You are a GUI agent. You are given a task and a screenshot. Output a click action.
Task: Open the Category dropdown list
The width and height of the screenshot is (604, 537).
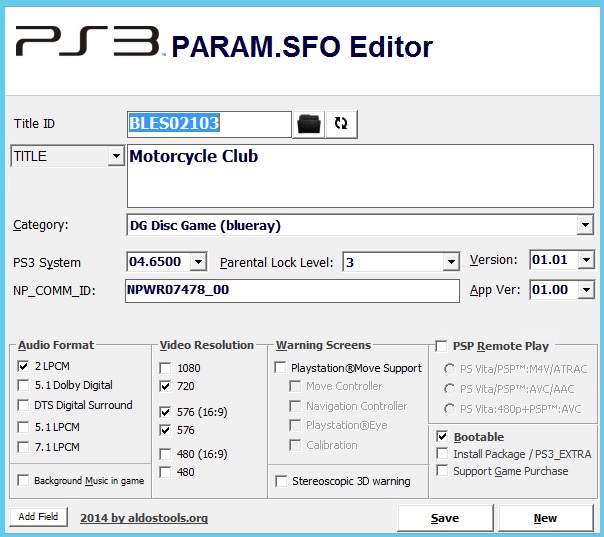click(585, 225)
